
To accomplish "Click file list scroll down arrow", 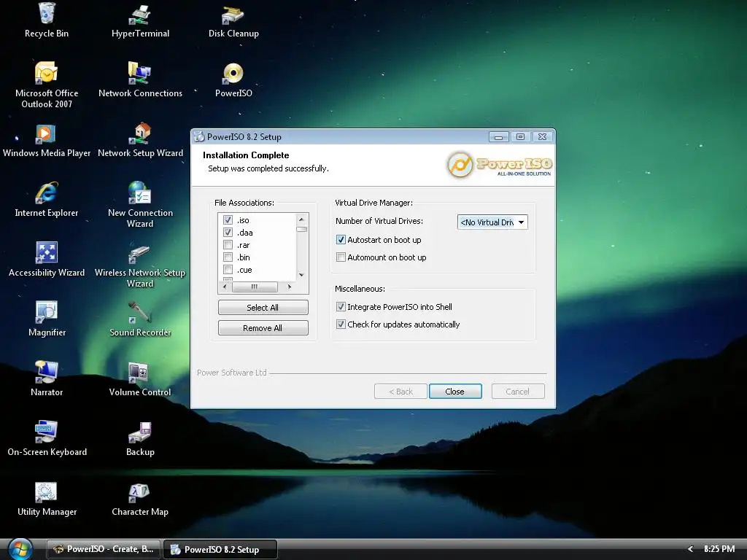I will [x=301, y=275].
